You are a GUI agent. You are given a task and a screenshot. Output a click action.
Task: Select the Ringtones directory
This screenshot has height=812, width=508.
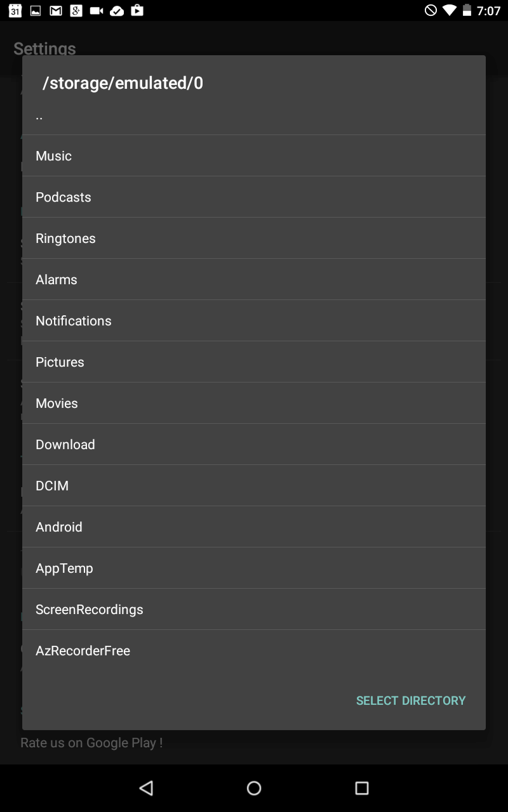click(254, 238)
